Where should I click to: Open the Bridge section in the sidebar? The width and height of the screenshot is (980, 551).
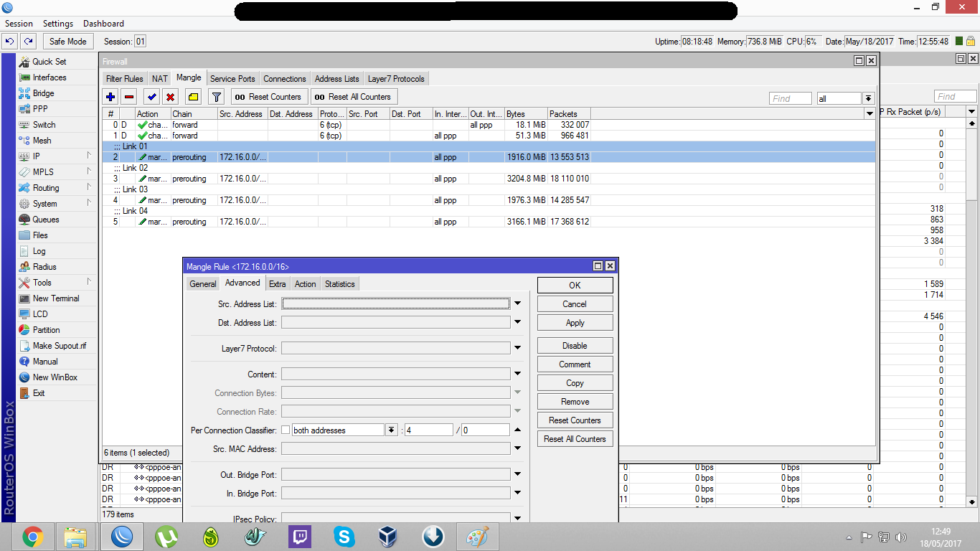point(43,93)
